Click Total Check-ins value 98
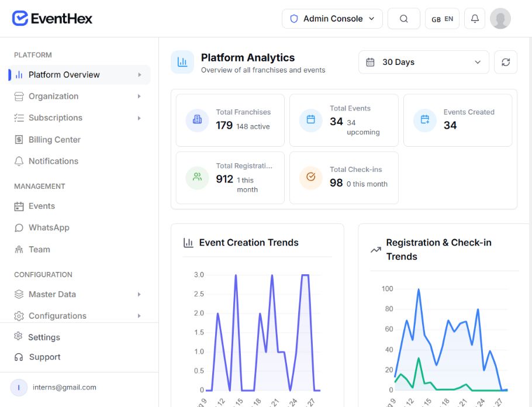The image size is (532, 407). [336, 183]
